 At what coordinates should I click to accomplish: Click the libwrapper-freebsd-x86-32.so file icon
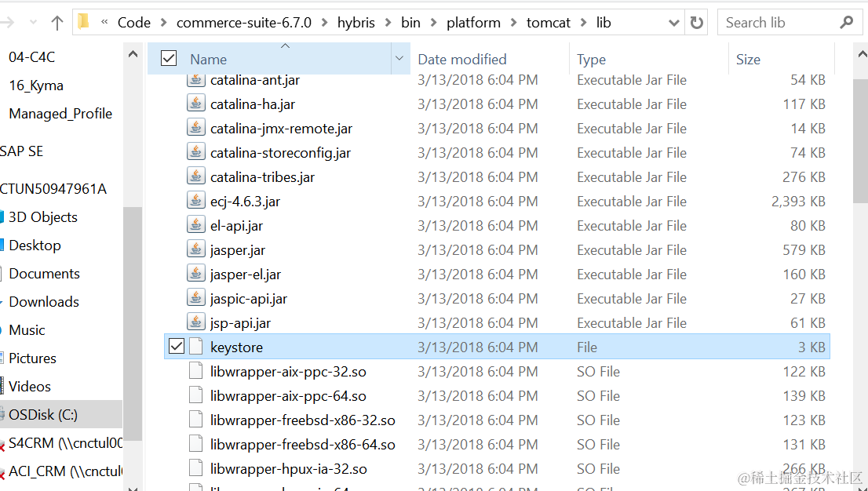(x=196, y=420)
